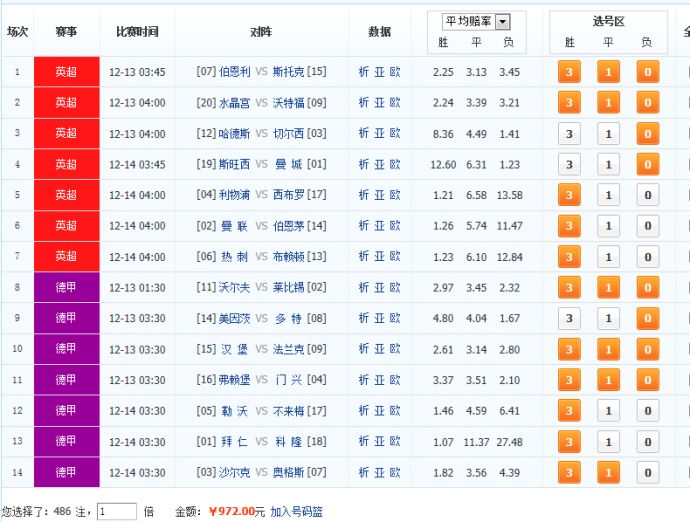This screenshot has height=522, width=690.
Task: Open the 平均赔率 odds type dropdown
Action: (x=502, y=22)
